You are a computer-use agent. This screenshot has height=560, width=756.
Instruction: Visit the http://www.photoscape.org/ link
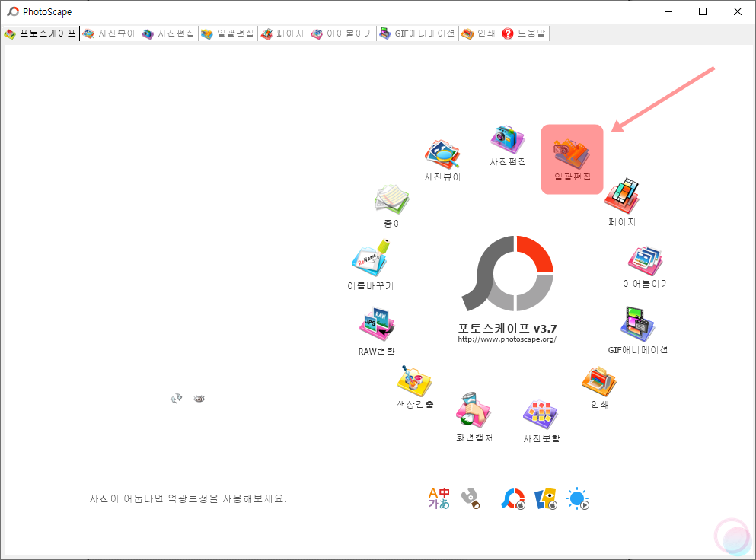507,339
